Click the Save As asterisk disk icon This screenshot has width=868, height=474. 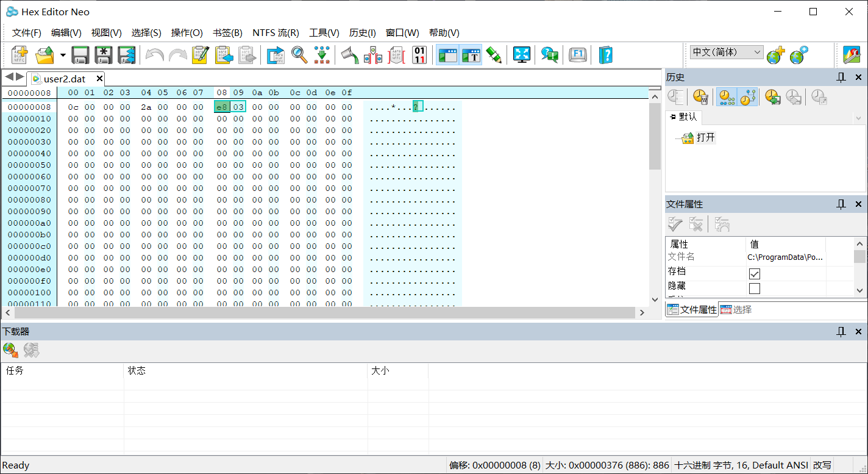(x=104, y=55)
